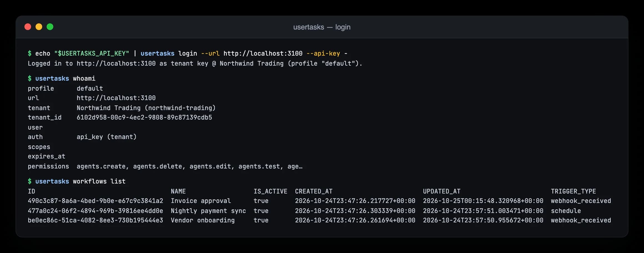
Task: Click the ID column header
Action: tap(31, 191)
